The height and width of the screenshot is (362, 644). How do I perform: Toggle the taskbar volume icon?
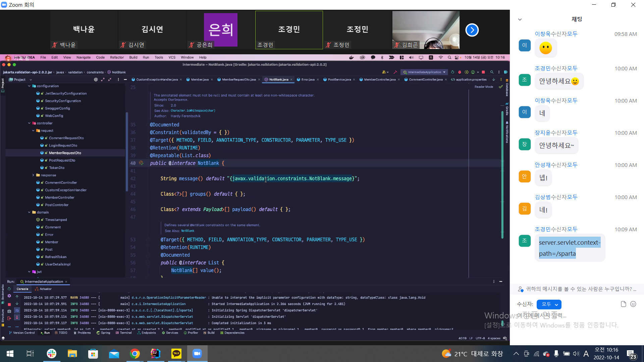click(576, 354)
